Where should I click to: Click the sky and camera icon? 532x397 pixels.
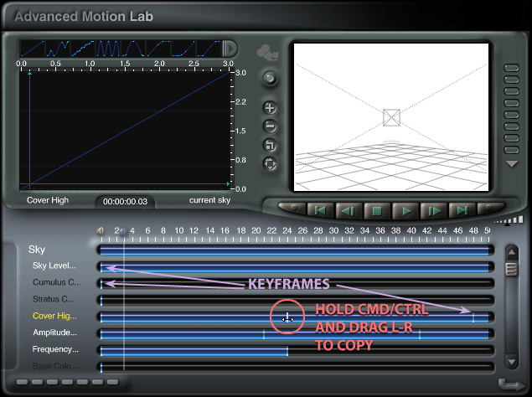[x=268, y=53]
